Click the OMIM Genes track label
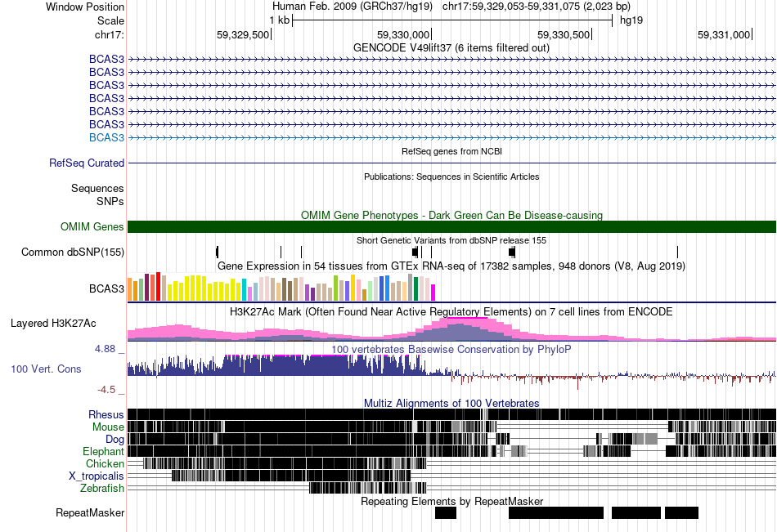The height and width of the screenshot is (532, 777). tap(92, 227)
